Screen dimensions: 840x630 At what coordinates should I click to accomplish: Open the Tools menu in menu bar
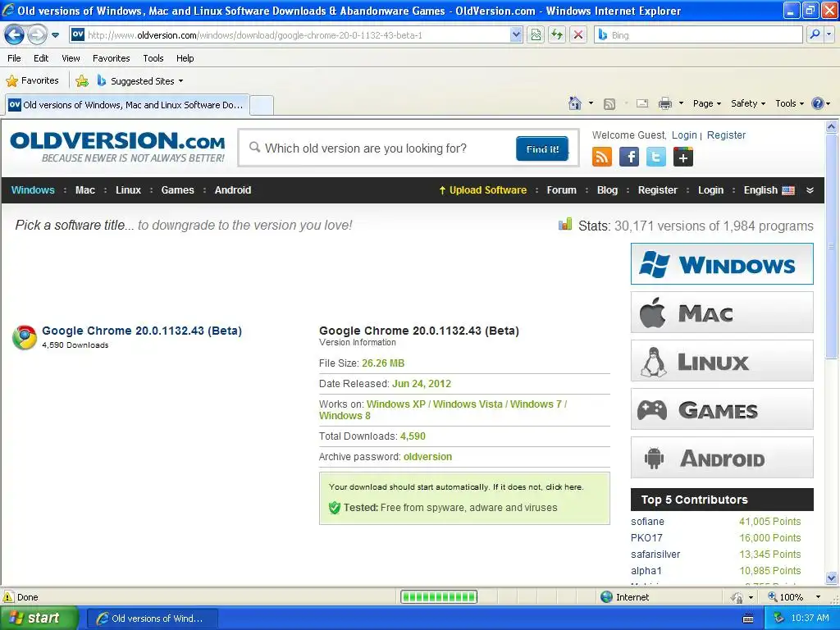[x=153, y=58]
